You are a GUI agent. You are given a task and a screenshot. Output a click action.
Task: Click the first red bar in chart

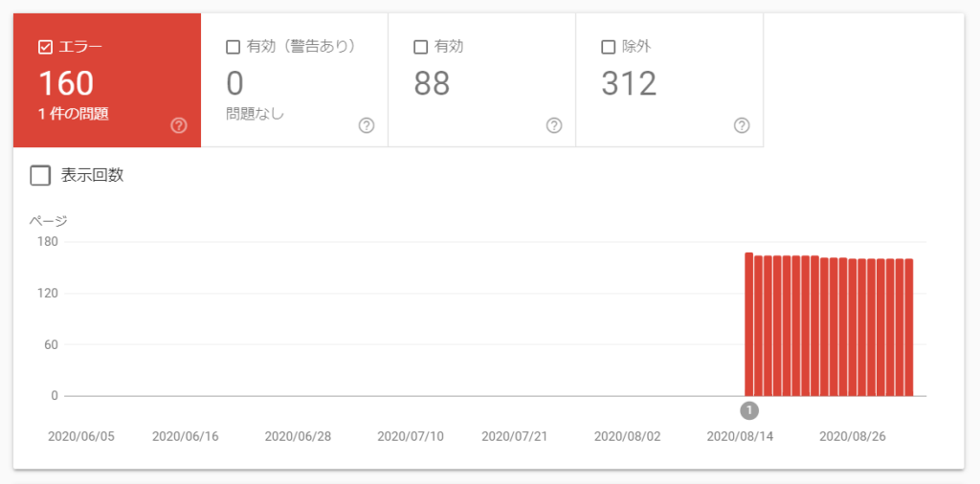coord(748,325)
